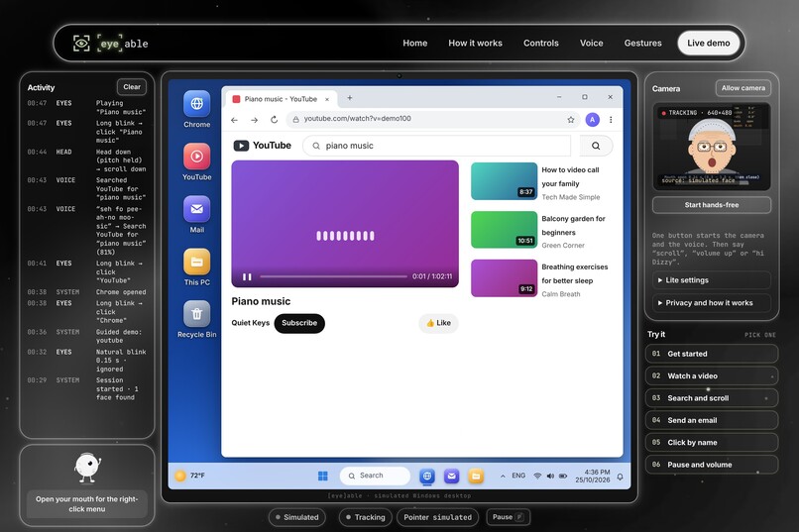
Task: Open the profile avatar A
Action: tap(592, 120)
